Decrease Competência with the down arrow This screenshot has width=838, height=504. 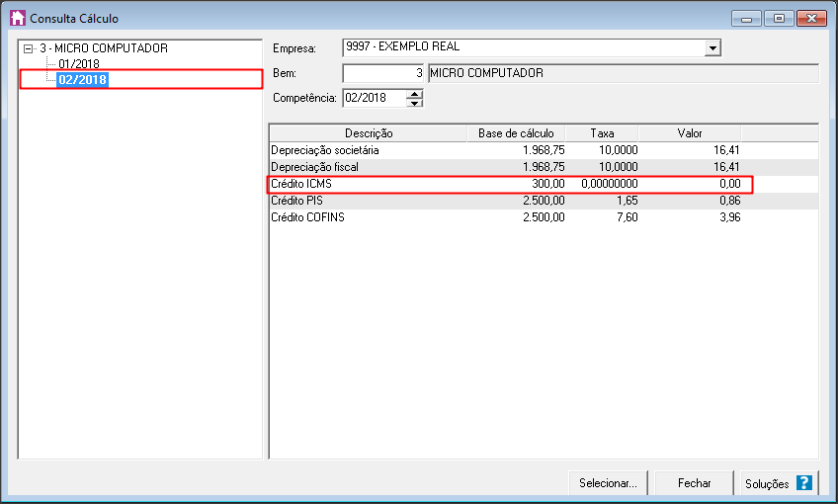tap(415, 103)
